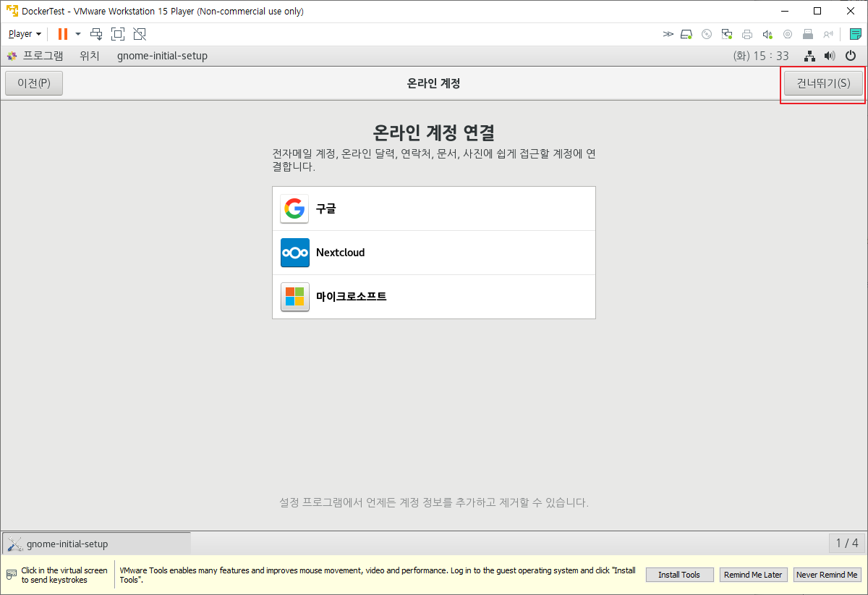Click the Remind Me Later button
868x595 pixels.
[x=753, y=575]
